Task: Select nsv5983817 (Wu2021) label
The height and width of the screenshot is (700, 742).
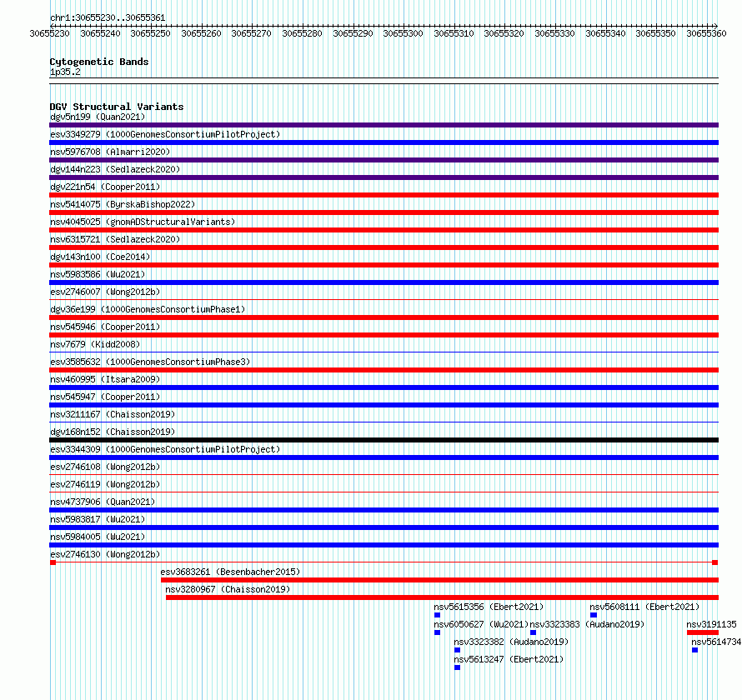Action: (98, 519)
